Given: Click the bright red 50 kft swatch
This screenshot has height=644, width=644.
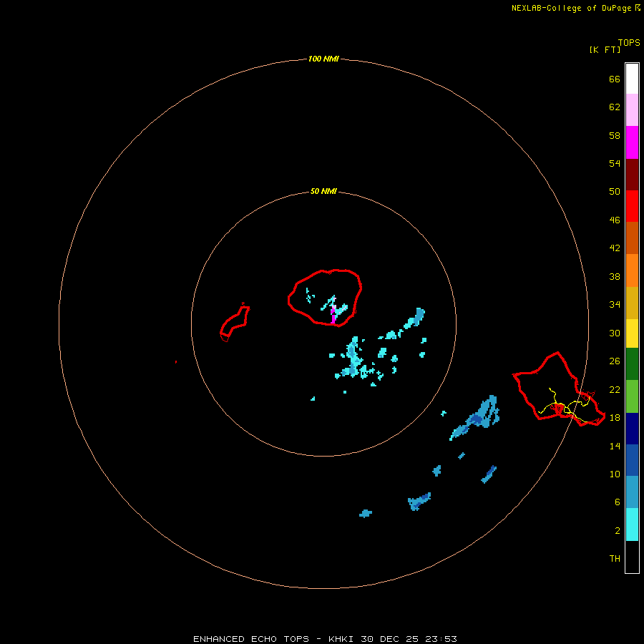Looking at the screenshot, I should 632,206.
